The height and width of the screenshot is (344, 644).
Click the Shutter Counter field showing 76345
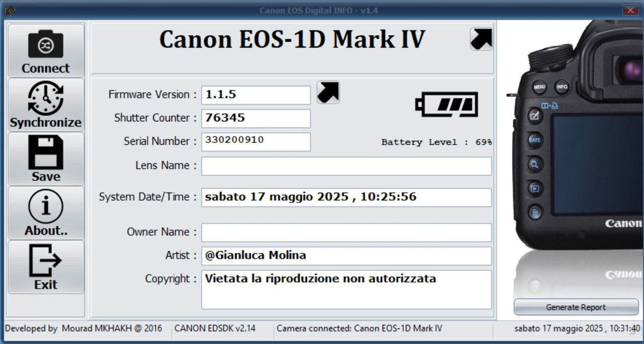pyautogui.click(x=256, y=118)
